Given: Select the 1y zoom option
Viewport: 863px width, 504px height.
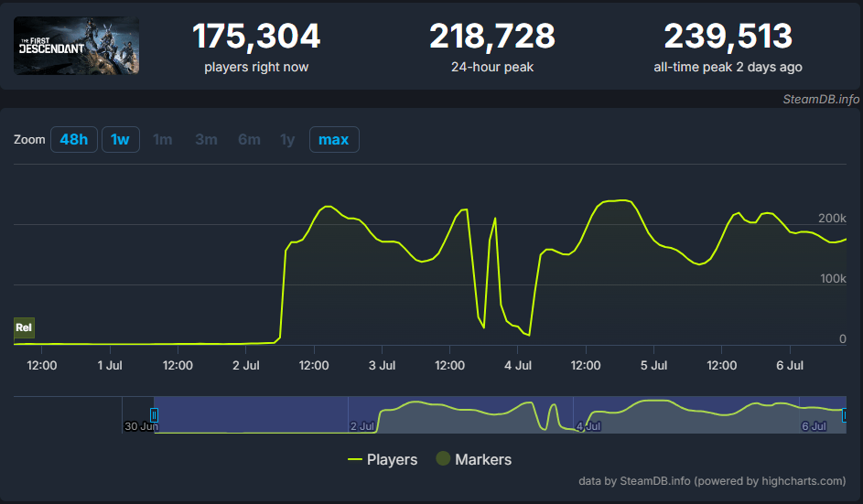Looking at the screenshot, I should (287, 140).
